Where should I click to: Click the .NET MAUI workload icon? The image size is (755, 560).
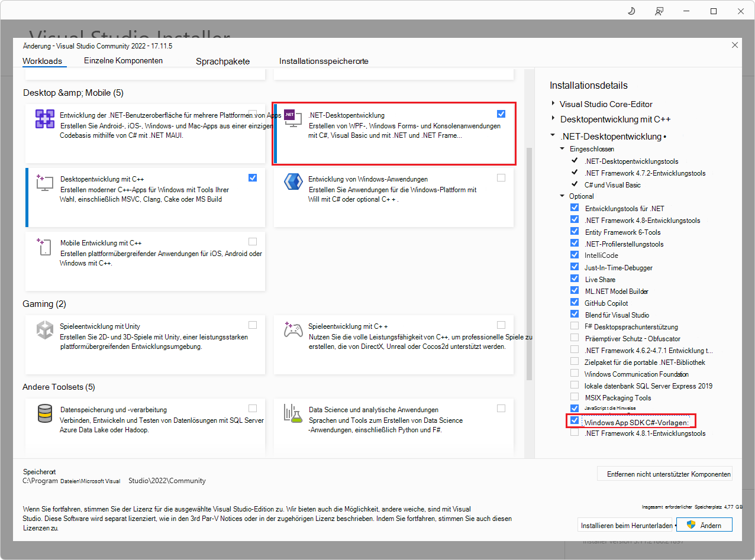tap(45, 119)
